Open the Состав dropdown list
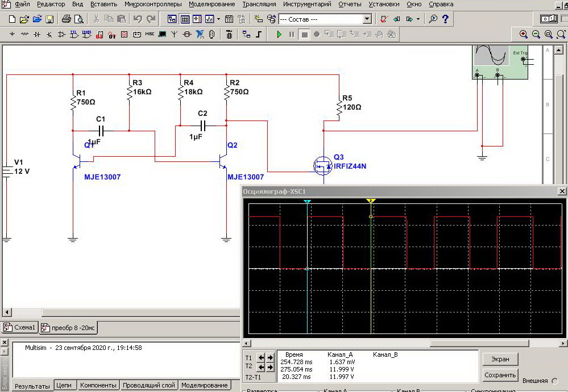 click(367, 19)
